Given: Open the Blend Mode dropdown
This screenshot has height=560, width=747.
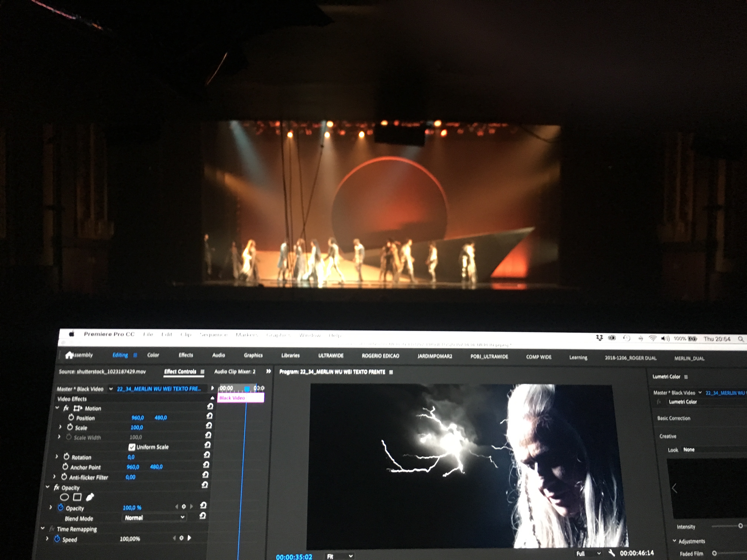Looking at the screenshot, I should point(154,517).
